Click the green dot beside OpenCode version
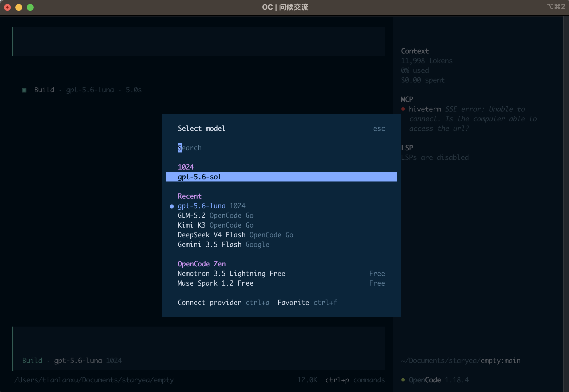This screenshot has height=392, width=569. point(403,380)
